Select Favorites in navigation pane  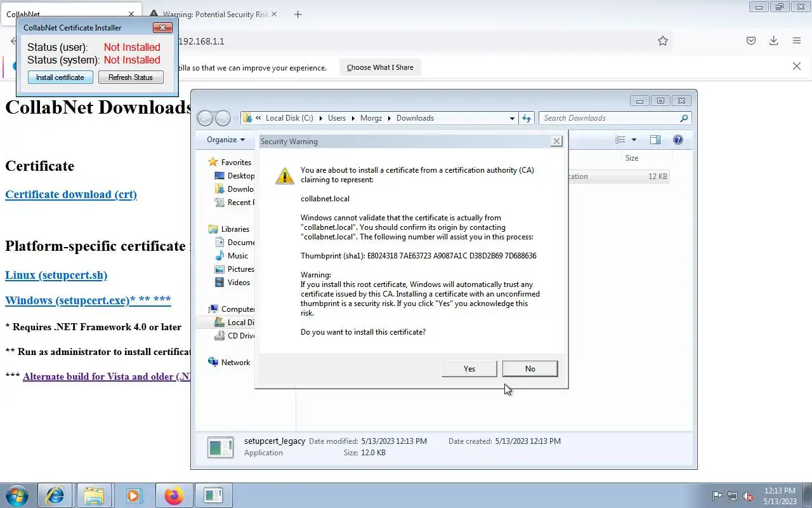pyautogui.click(x=235, y=163)
